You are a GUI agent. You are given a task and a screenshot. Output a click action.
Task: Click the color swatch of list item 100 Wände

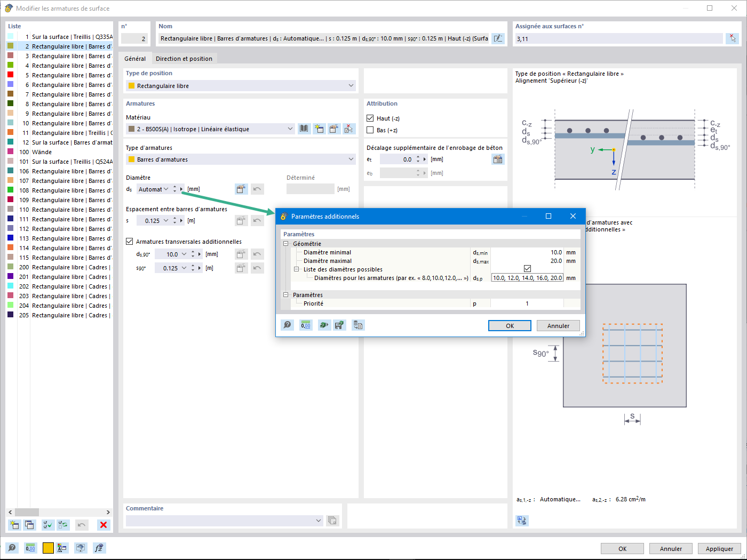click(10, 152)
